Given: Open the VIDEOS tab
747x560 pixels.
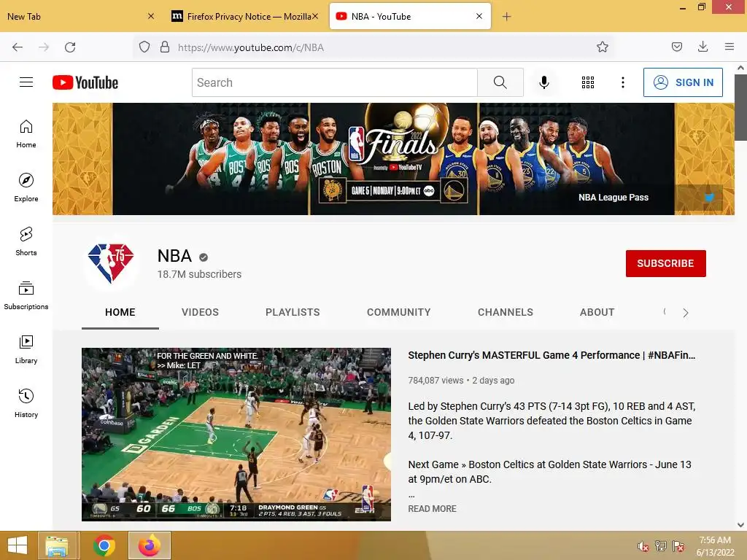Looking at the screenshot, I should tap(200, 312).
